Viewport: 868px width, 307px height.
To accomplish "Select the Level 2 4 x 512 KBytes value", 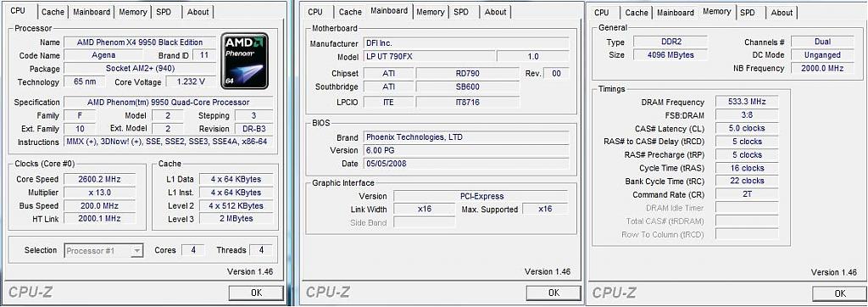I will pos(236,205).
